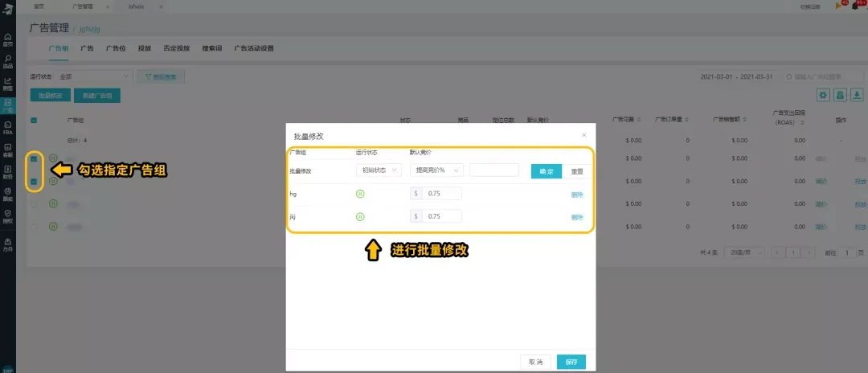Click the green pause status icon for hg

click(x=360, y=193)
